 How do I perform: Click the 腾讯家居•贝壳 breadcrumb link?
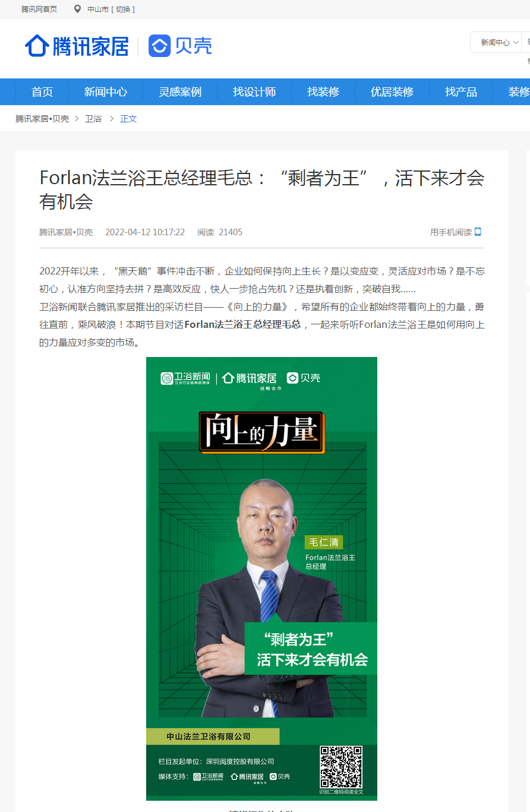(x=42, y=119)
